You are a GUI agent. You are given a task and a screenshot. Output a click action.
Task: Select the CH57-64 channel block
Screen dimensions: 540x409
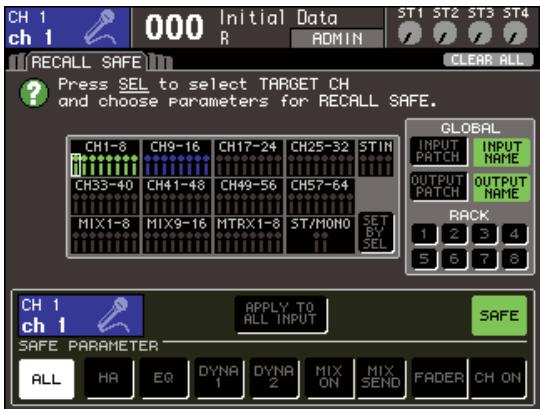tap(320, 197)
